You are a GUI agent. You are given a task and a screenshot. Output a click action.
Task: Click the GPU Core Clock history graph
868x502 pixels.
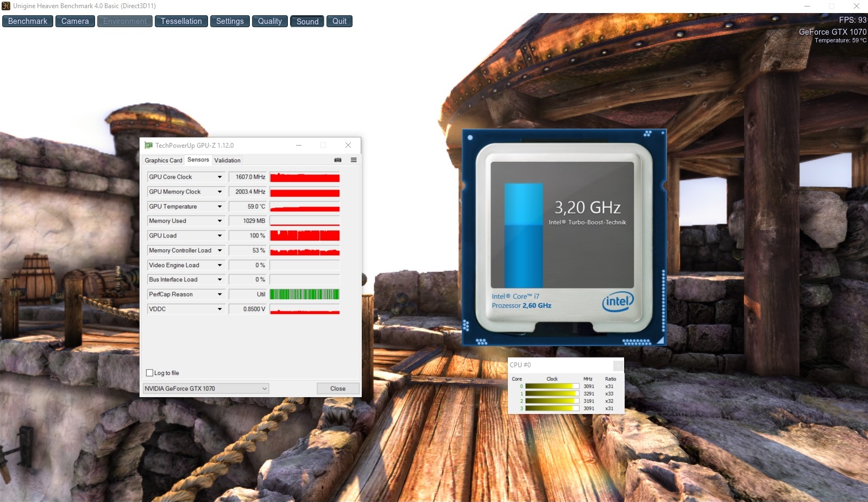click(305, 177)
